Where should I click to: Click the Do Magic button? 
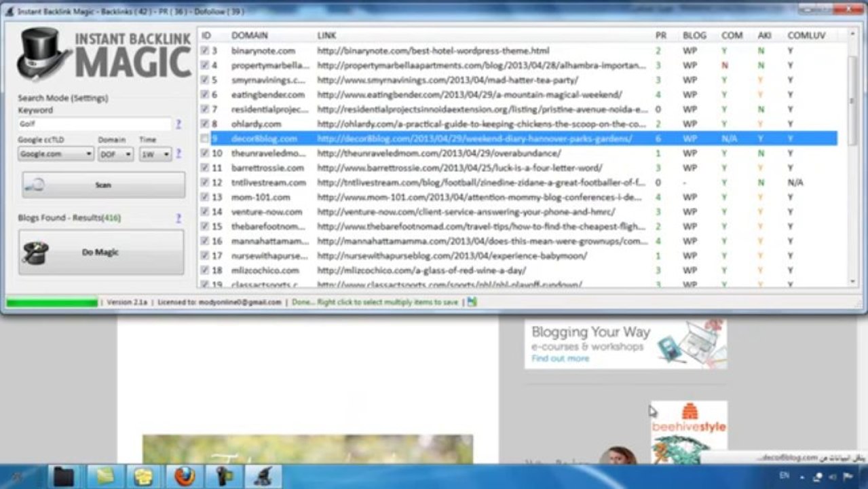pos(101,252)
